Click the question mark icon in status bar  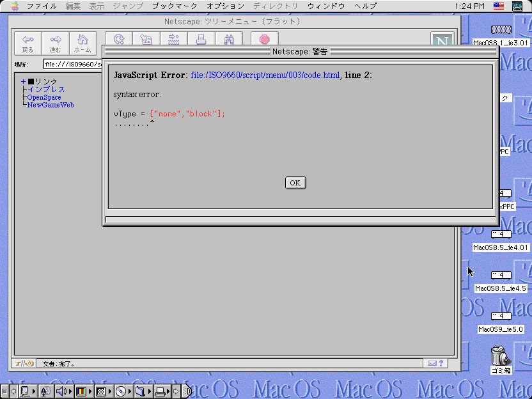[x=441, y=363]
